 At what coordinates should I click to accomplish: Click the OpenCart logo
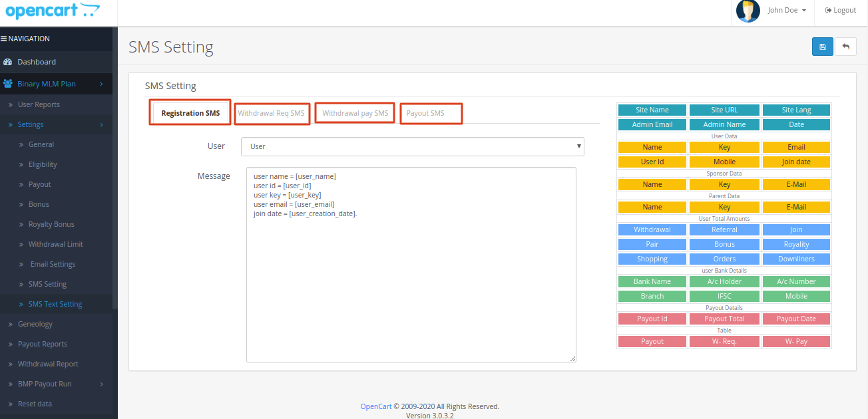click(53, 11)
